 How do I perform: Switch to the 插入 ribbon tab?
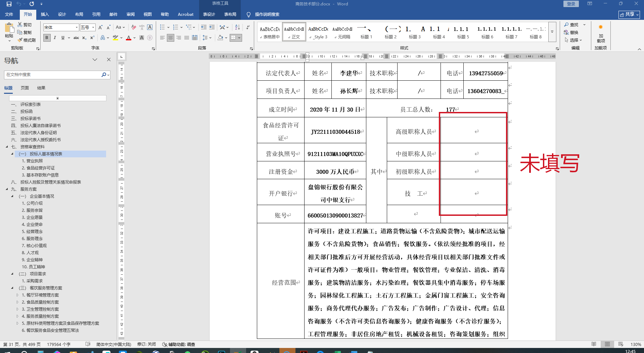point(45,14)
